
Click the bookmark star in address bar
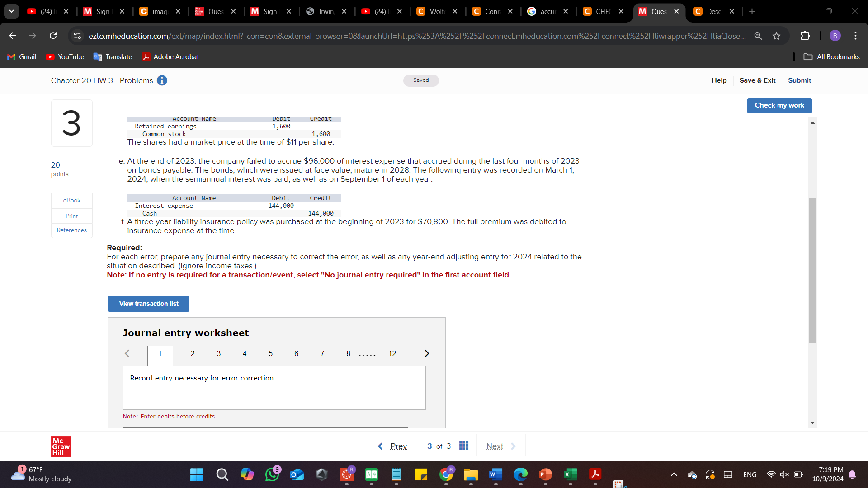(776, 36)
